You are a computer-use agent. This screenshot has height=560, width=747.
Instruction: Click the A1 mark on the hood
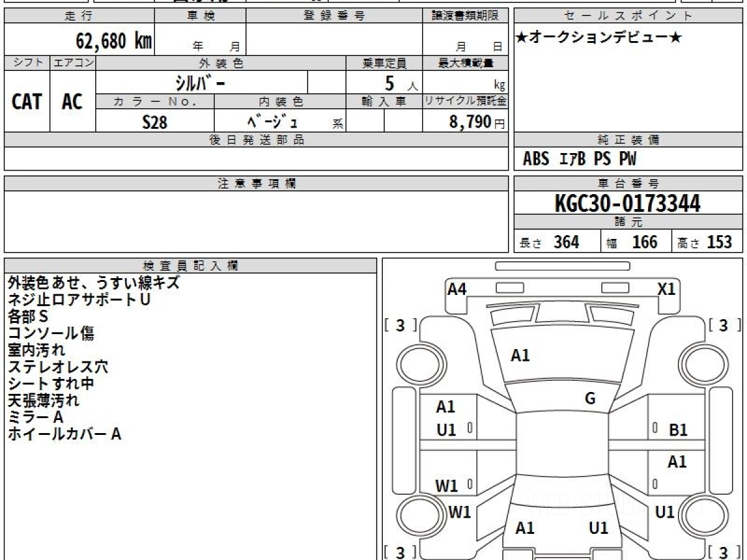click(520, 356)
